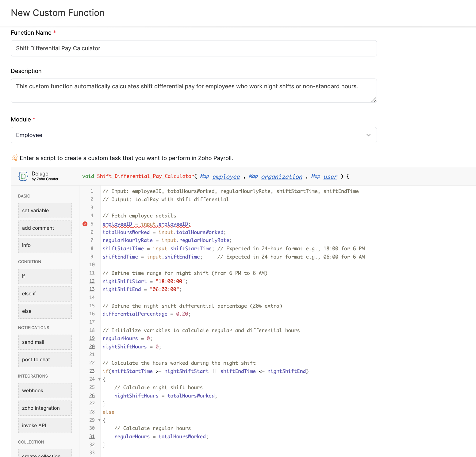This screenshot has height=457, width=476.
Task: Select the webhook integration block
Action: [x=45, y=391]
